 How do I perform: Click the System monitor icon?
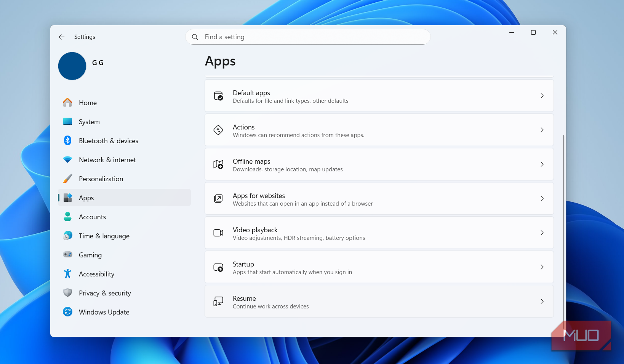68,121
